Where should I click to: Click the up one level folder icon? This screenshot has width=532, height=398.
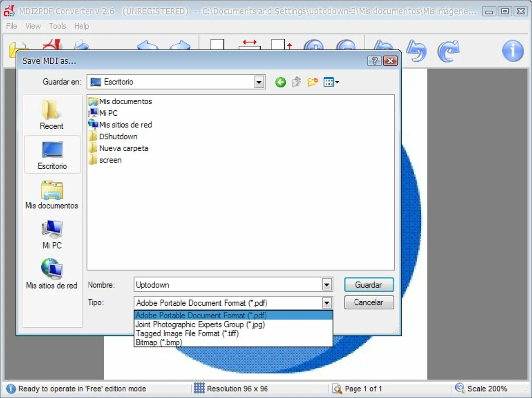296,82
